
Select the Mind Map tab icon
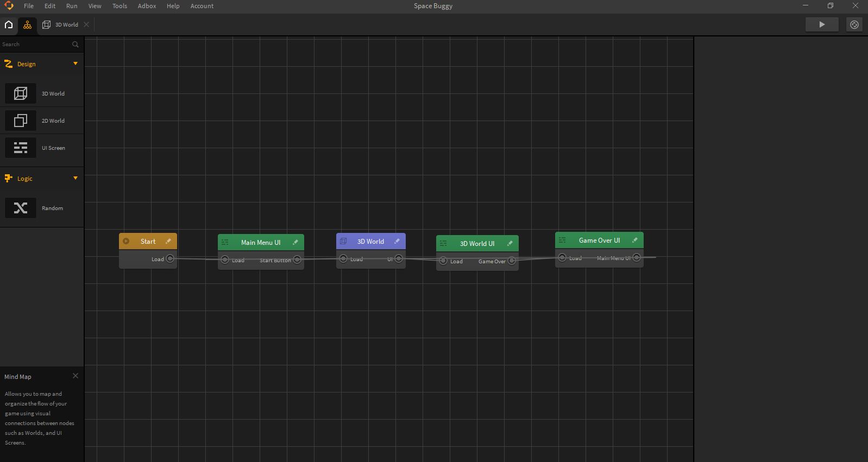(x=27, y=25)
